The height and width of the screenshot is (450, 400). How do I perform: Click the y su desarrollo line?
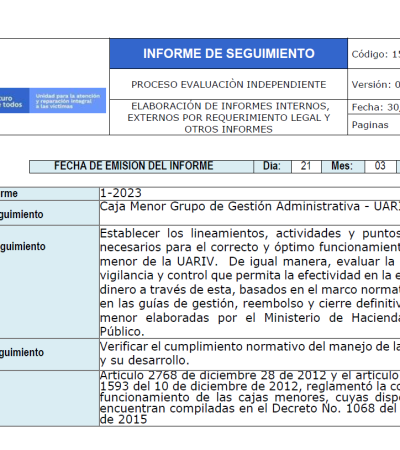[145, 360]
